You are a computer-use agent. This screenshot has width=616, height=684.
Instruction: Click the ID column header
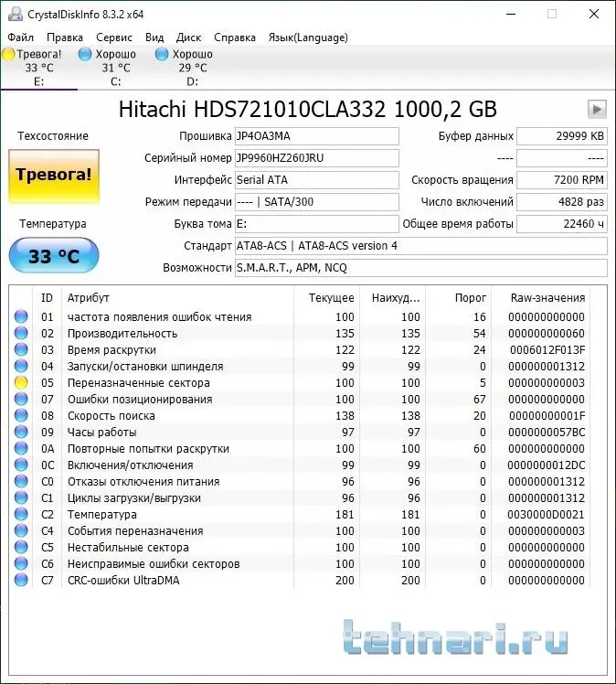(48, 298)
